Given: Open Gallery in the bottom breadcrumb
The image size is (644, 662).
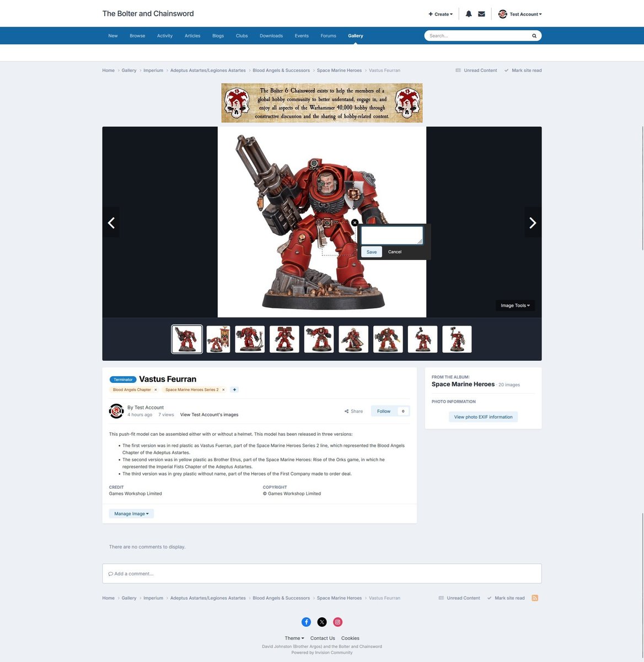Looking at the screenshot, I should pyautogui.click(x=129, y=598).
